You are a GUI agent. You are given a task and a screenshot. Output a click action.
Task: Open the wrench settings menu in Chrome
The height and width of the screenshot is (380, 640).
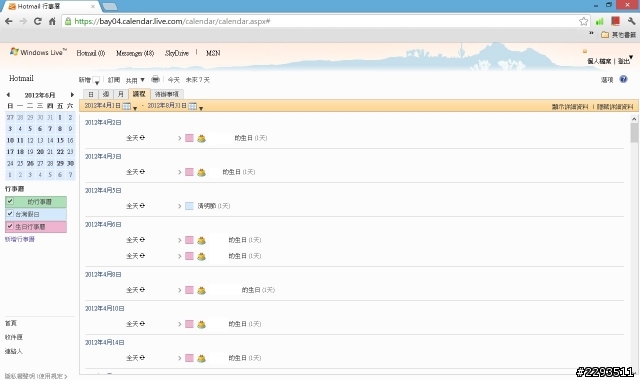pos(631,21)
